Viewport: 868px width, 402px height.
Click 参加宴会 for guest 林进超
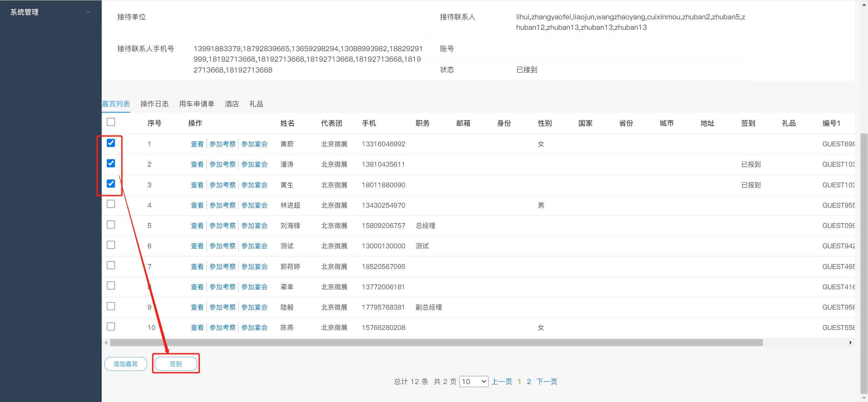tap(255, 205)
